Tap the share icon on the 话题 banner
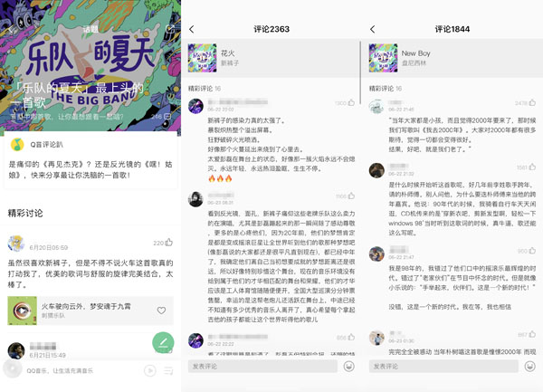This screenshot has width=543, height=392. [170, 29]
